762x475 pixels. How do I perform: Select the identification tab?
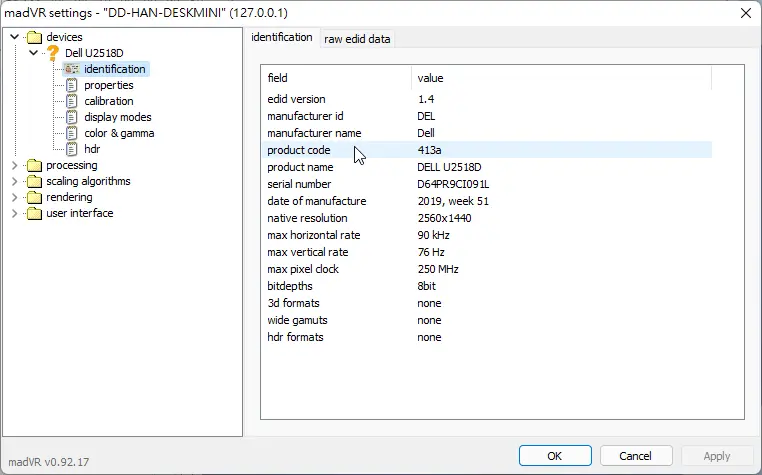(x=282, y=37)
